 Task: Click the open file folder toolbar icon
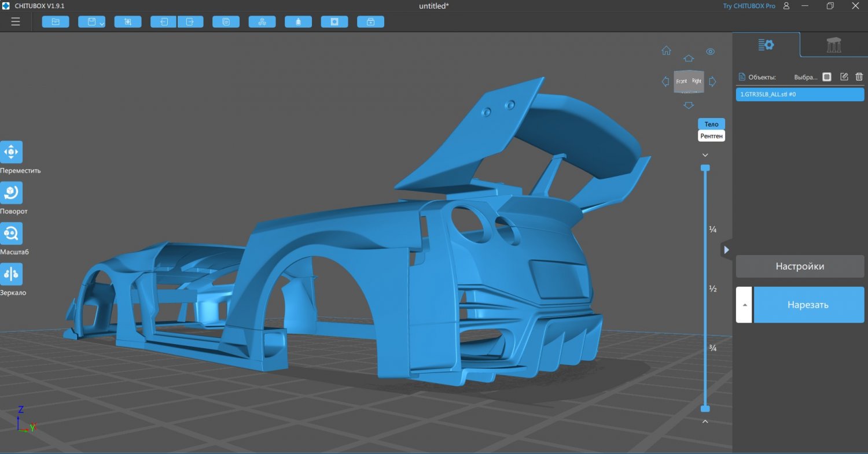(x=56, y=22)
